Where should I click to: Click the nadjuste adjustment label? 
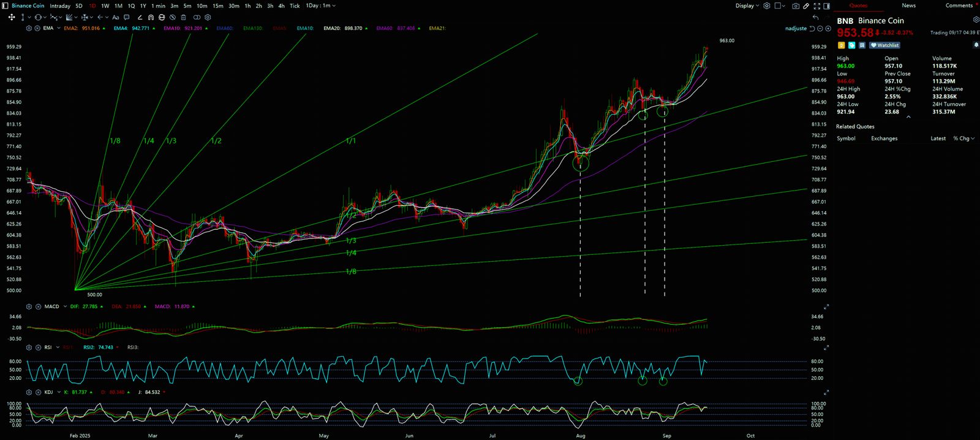[x=796, y=29]
